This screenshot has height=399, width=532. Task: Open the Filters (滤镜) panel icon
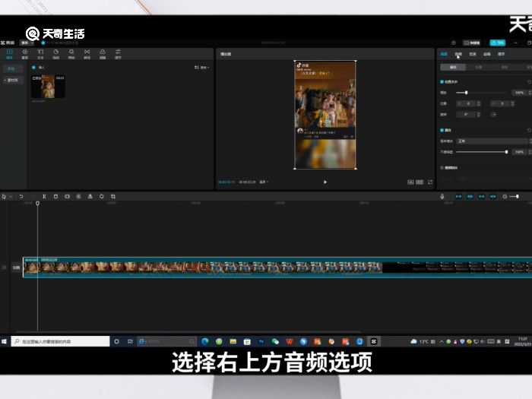coord(103,54)
